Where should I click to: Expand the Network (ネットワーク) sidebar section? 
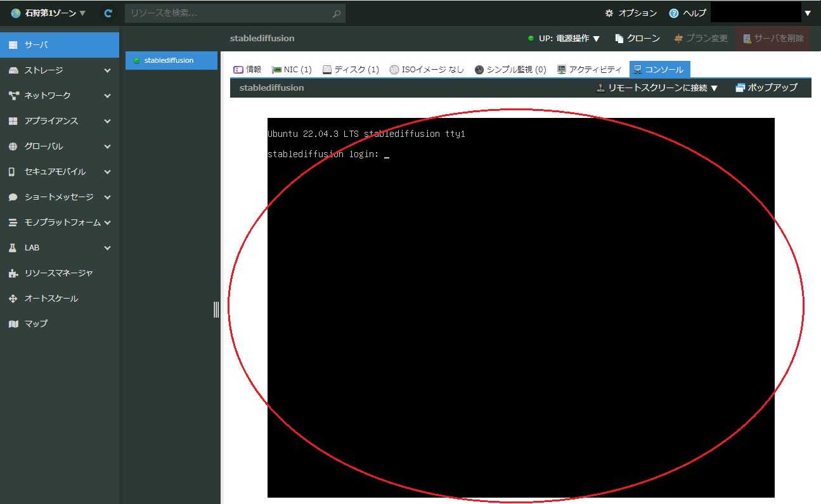point(60,96)
